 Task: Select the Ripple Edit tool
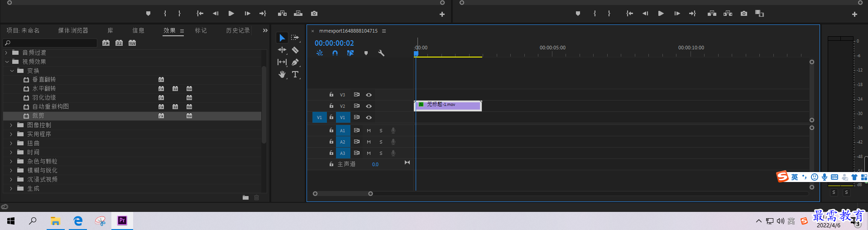tap(282, 50)
